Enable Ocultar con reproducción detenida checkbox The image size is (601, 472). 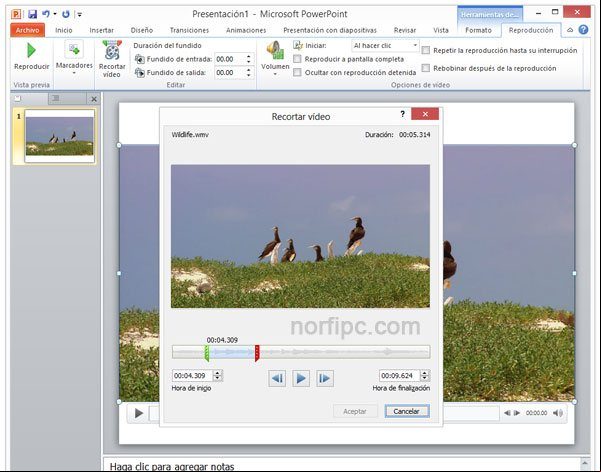point(297,72)
